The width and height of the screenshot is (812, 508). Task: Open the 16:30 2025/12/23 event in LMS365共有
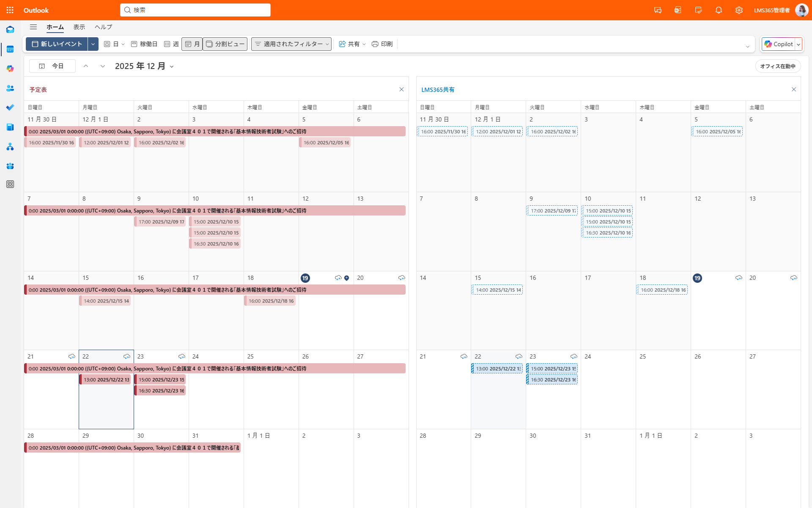(x=552, y=380)
